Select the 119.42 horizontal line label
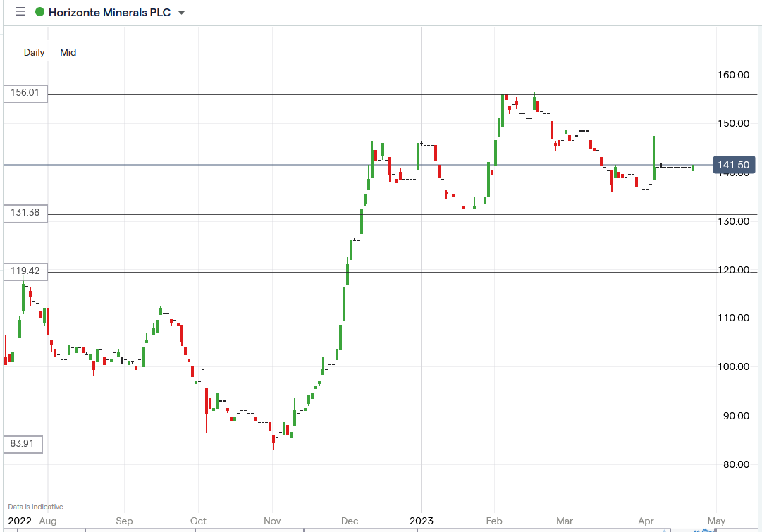The height and width of the screenshot is (532, 762). 25,271
